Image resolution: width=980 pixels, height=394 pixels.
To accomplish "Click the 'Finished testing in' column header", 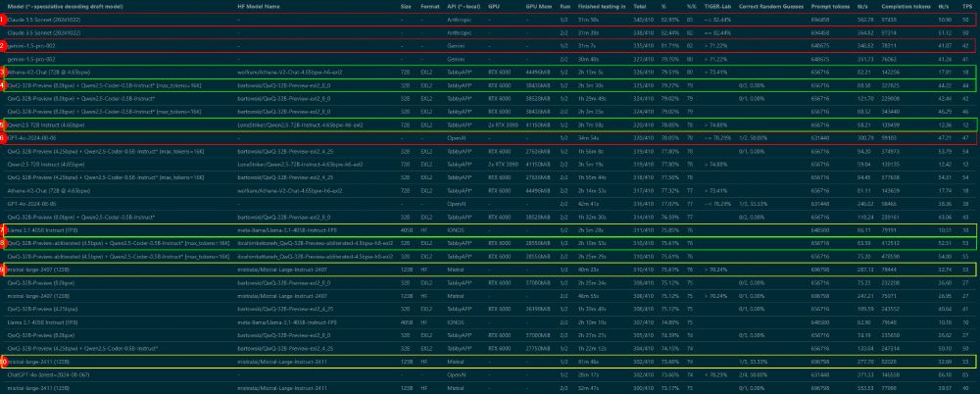I will (x=602, y=6).
